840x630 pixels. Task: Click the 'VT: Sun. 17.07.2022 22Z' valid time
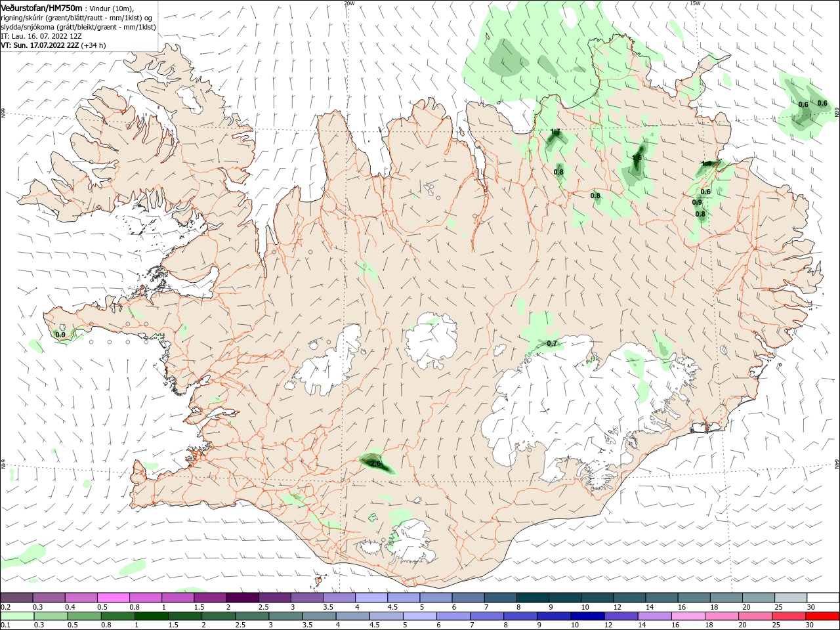point(40,45)
